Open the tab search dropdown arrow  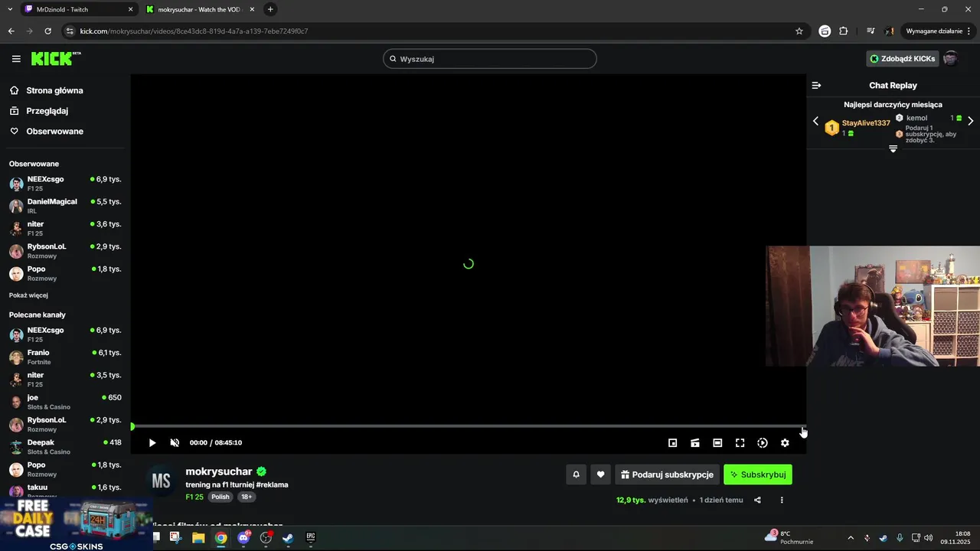(9, 9)
